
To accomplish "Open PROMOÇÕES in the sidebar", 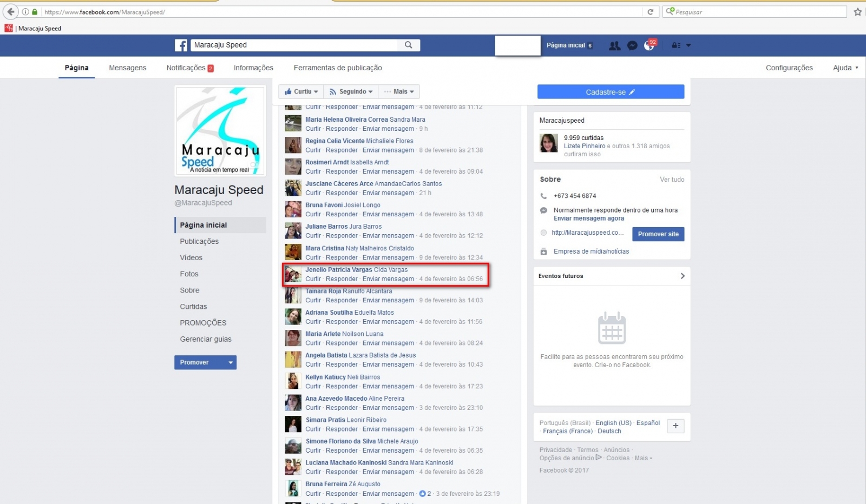I will [203, 323].
